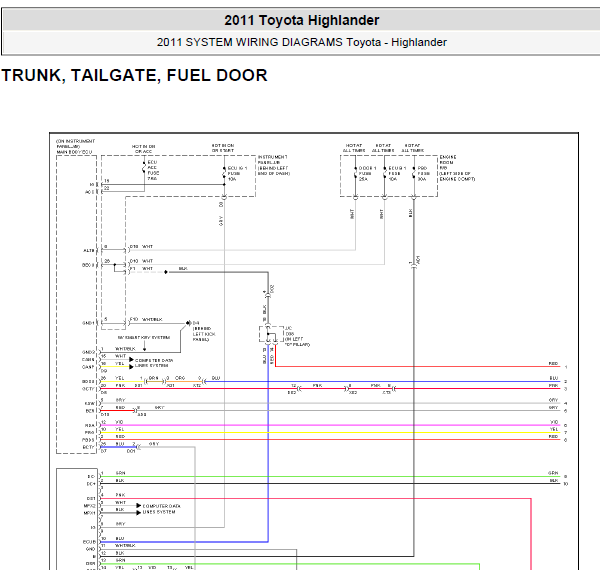Image resolution: width=600 pixels, height=570 pixels.
Task: Click the "TRUNK, TAILGATE, FUEL DOOR" heading
Action: [x=134, y=75]
